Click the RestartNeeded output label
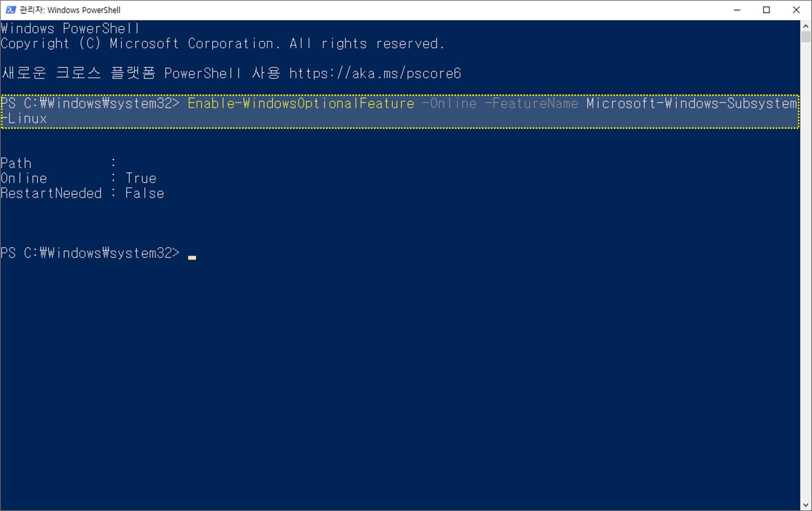This screenshot has width=812, height=511. pyautogui.click(x=51, y=193)
